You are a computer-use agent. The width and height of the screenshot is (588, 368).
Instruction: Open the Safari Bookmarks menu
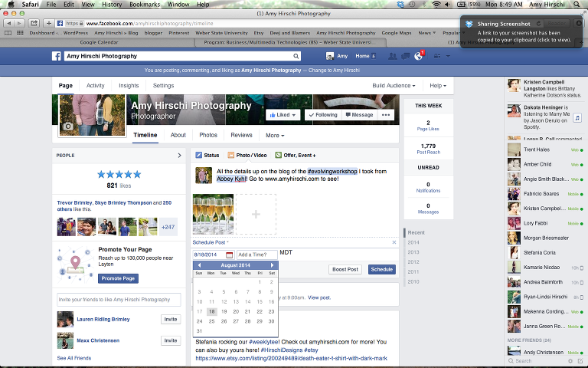(145, 5)
